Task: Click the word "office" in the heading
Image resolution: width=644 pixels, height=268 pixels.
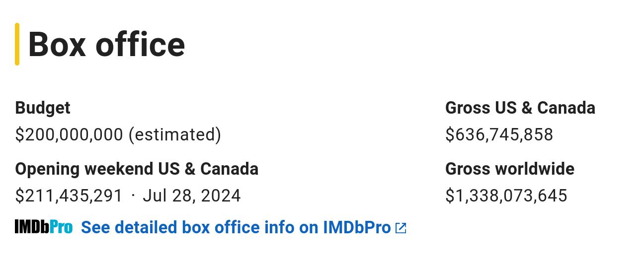Action: pyautogui.click(x=140, y=44)
